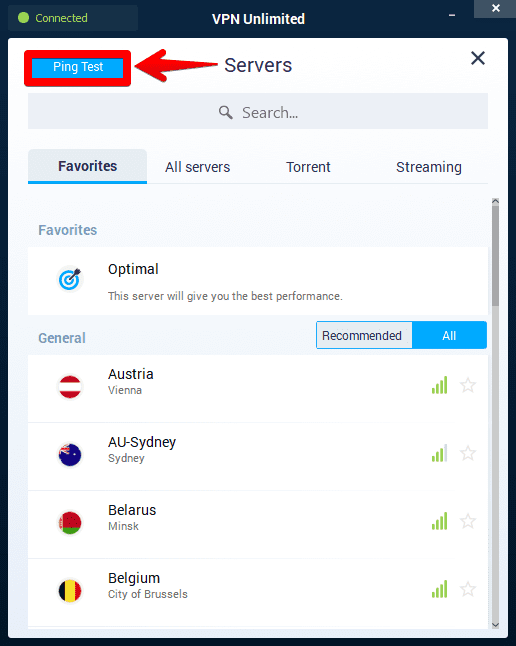This screenshot has height=646, width=516.
Task: Favorite the Belgium server star
Action: coord(468,589)
